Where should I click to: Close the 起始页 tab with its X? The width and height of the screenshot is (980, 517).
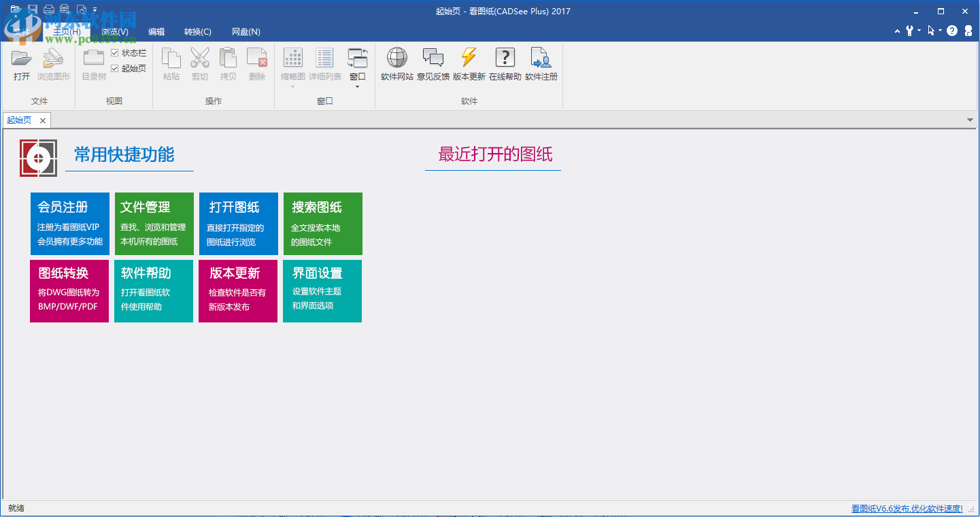click(42, 120)
